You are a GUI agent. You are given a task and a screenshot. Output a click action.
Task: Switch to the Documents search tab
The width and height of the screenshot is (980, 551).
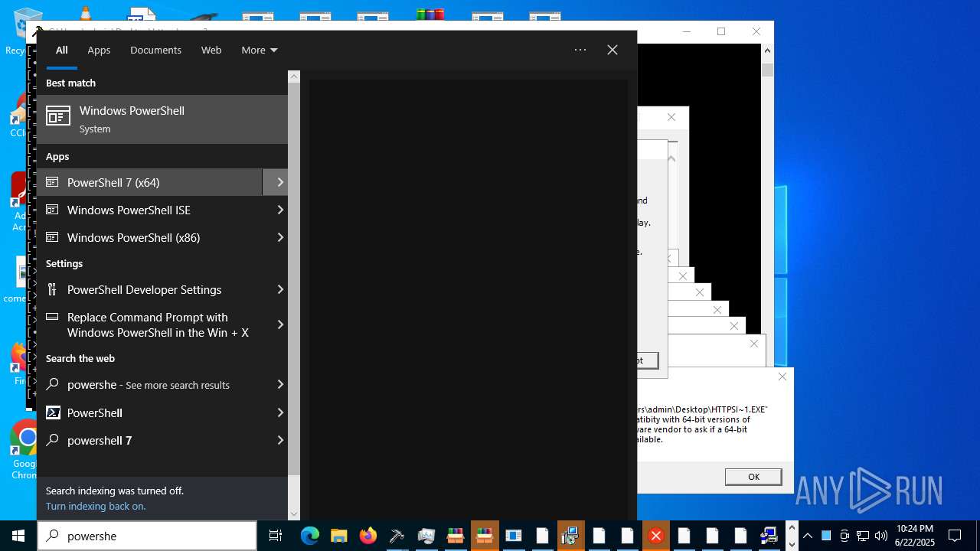coord(155,50)
